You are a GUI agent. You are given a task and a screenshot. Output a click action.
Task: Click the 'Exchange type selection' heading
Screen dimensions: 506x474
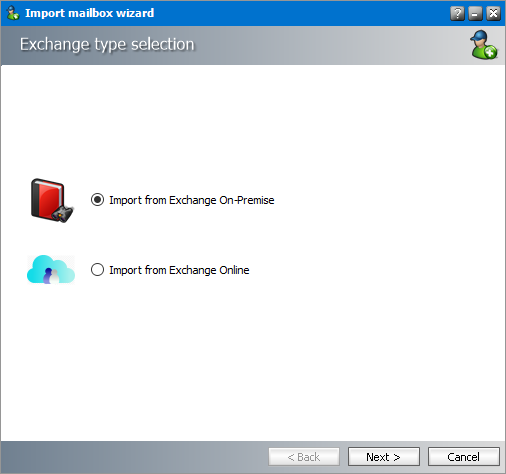pos(107,45)
